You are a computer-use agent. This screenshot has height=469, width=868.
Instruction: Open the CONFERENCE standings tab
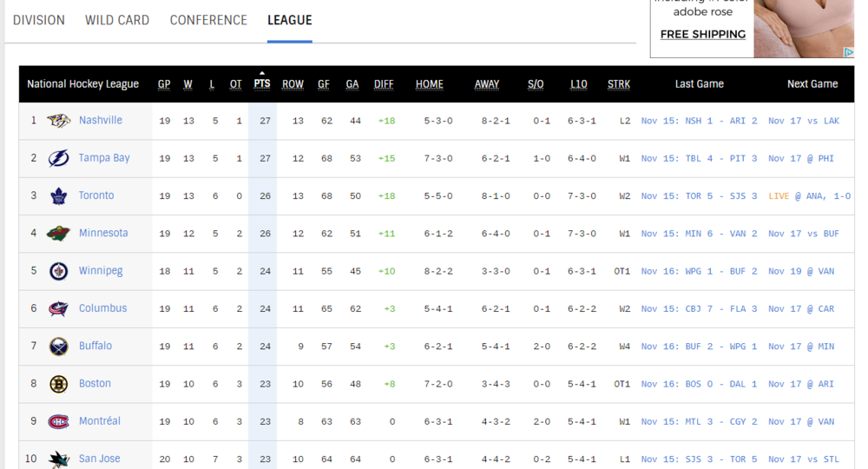point(208,21)
